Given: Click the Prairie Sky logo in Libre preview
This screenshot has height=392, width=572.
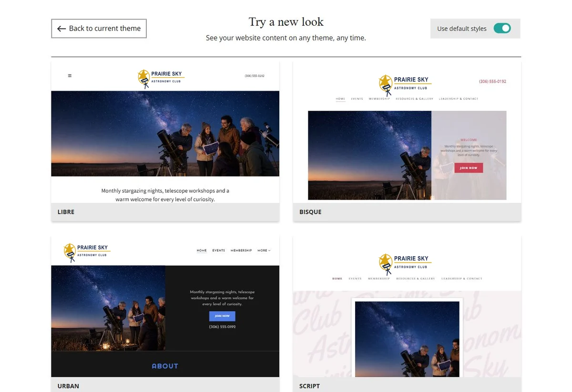Looking at the screenshot, I should coord(160,78).
